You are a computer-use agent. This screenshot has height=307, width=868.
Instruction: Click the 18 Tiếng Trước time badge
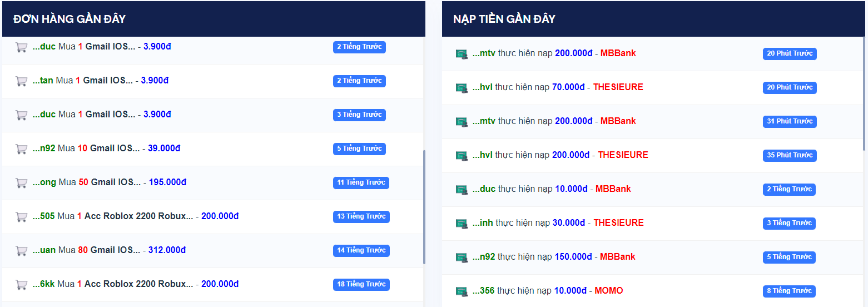click(x=361, y=284)
